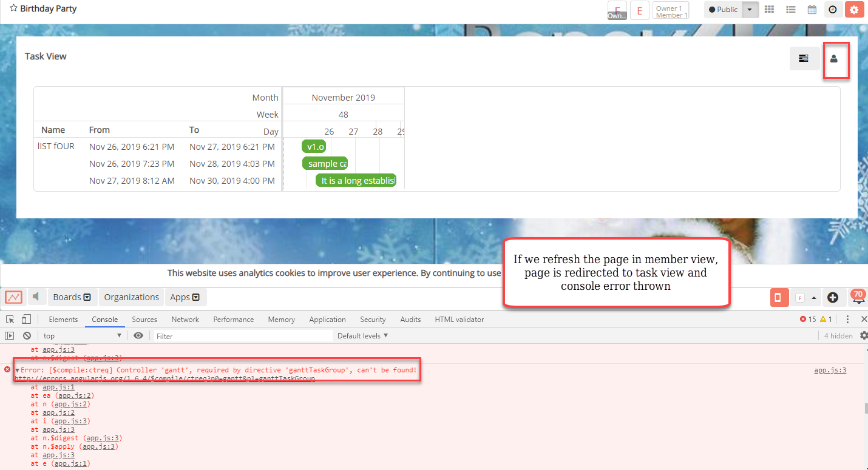Open the Public visibility dropdown

click(x=750, y=9)
